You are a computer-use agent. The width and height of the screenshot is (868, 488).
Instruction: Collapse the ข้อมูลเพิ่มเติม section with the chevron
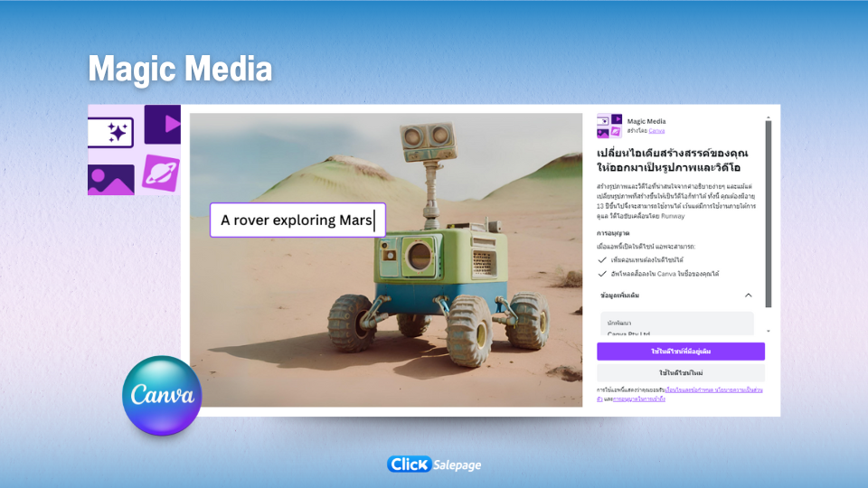tap(748, 296)
